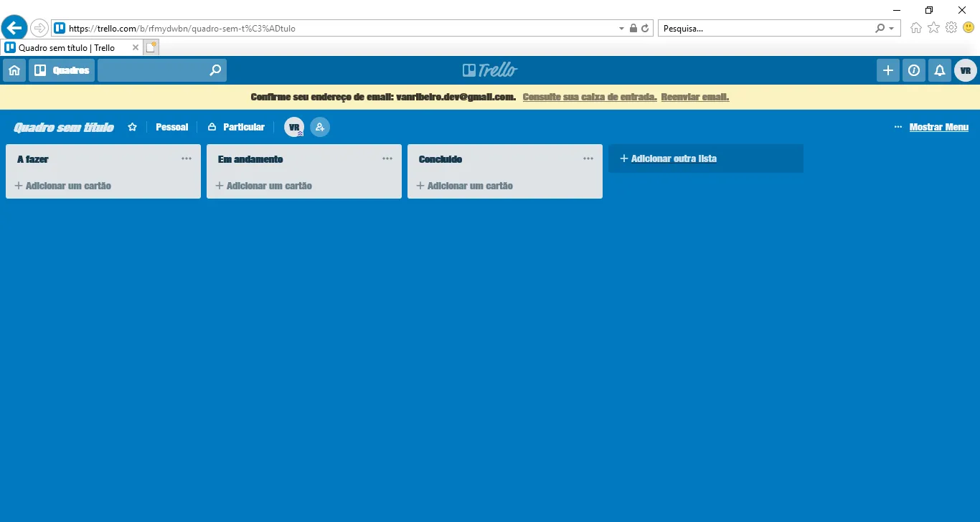Click the Pessoal team button
Image resolution: width=980 pixels, height=522 pixels.
point(171,127)
